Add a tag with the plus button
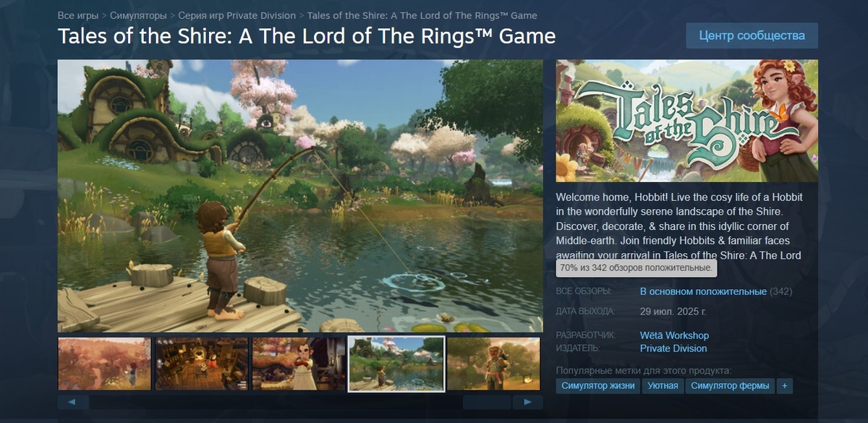 (784, 385)
